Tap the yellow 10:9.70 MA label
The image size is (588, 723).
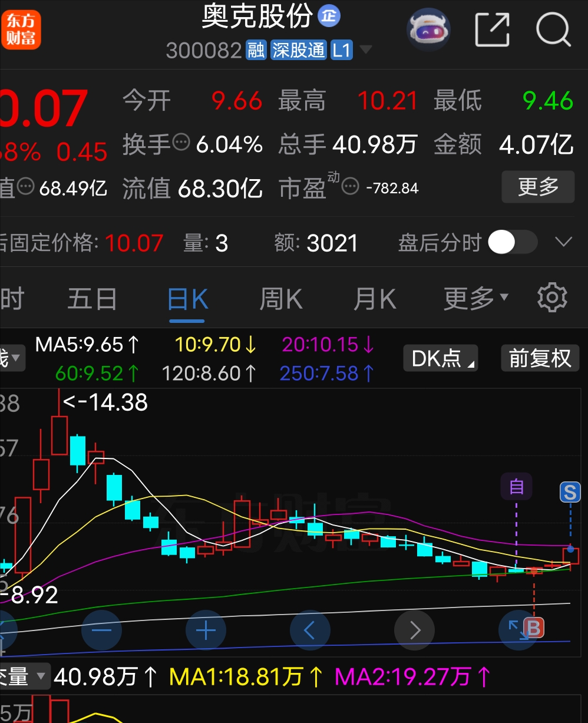click(216, 344)
